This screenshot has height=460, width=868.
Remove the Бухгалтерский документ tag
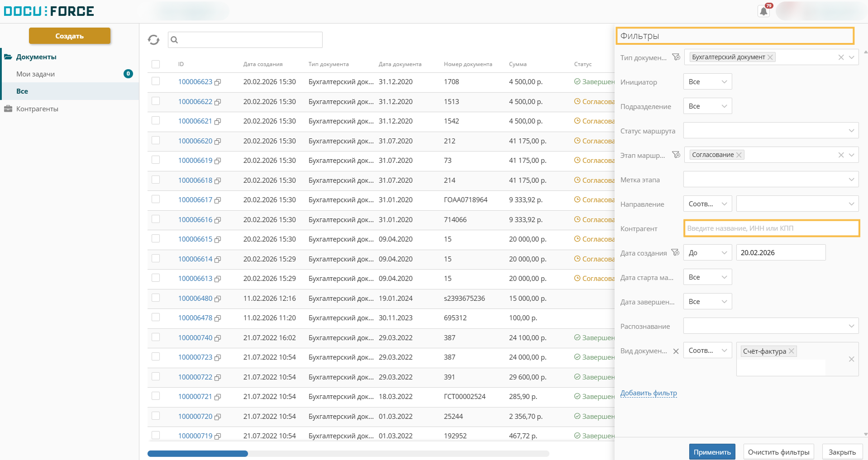[770, 57]
